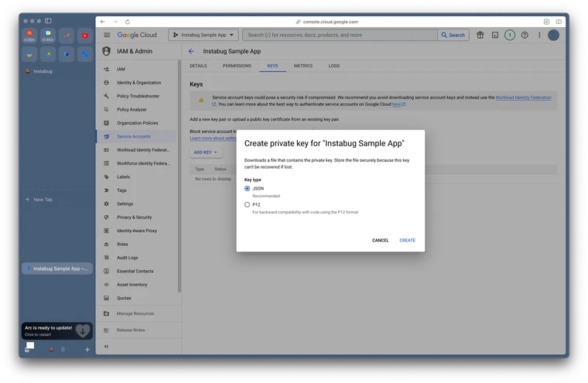Viewport: 588px width, 383px height.
Task: Click the back arrow beside Instabug Sample App
Action: [x=192, y=51]
